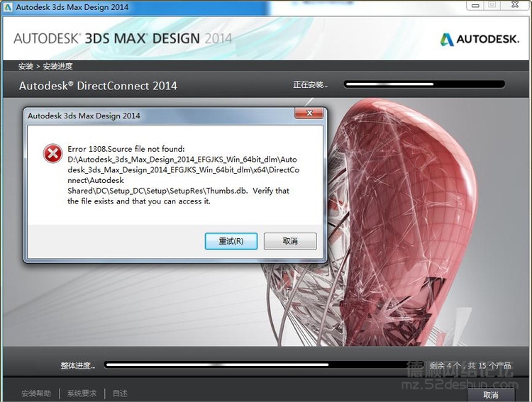Viewport: 532px width, 402px height.
Task: Click 'Autodesk® DirectConnect 2014' heading
Action: click(98, 86)
